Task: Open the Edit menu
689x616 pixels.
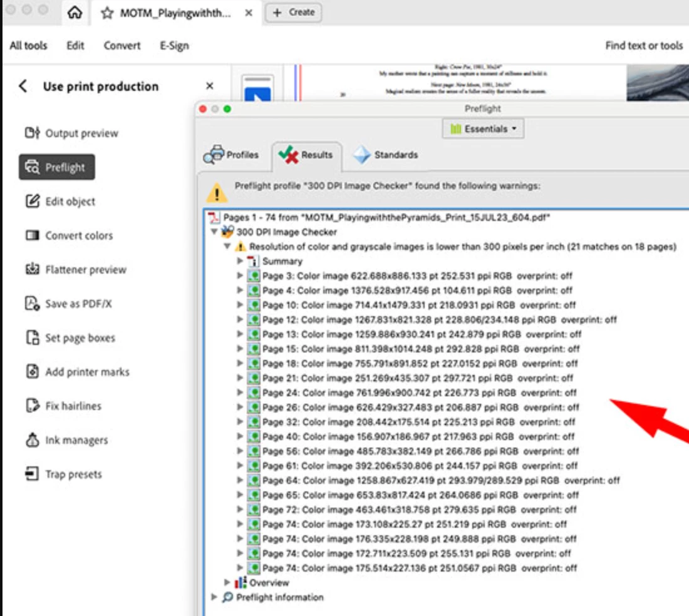Action: coord(75,46)
